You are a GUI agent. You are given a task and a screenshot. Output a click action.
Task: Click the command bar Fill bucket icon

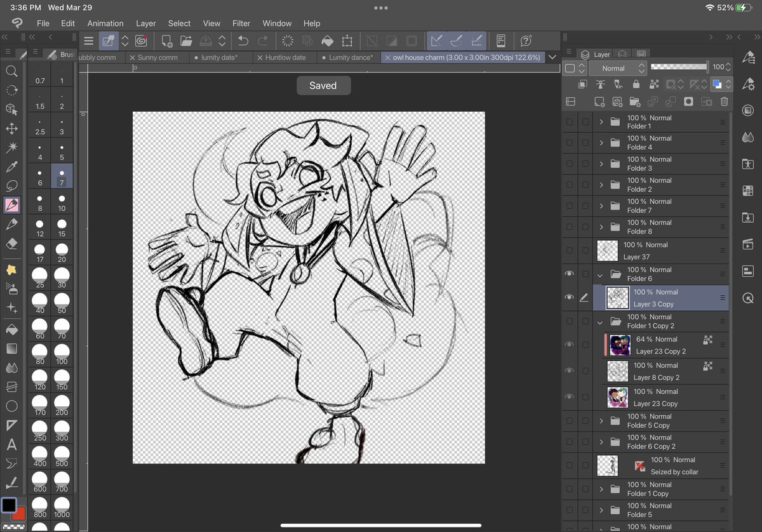point(327,41)
